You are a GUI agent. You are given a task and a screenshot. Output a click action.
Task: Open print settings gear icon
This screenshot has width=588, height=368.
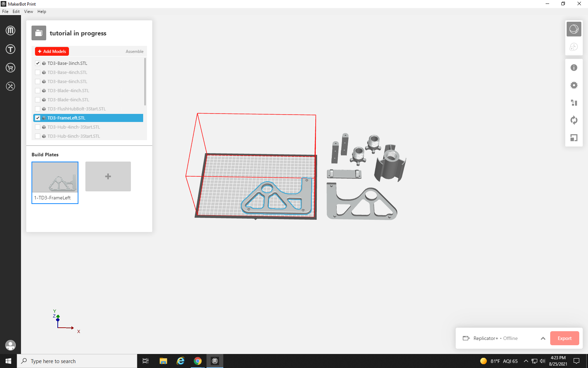click(x=574, y=85)
